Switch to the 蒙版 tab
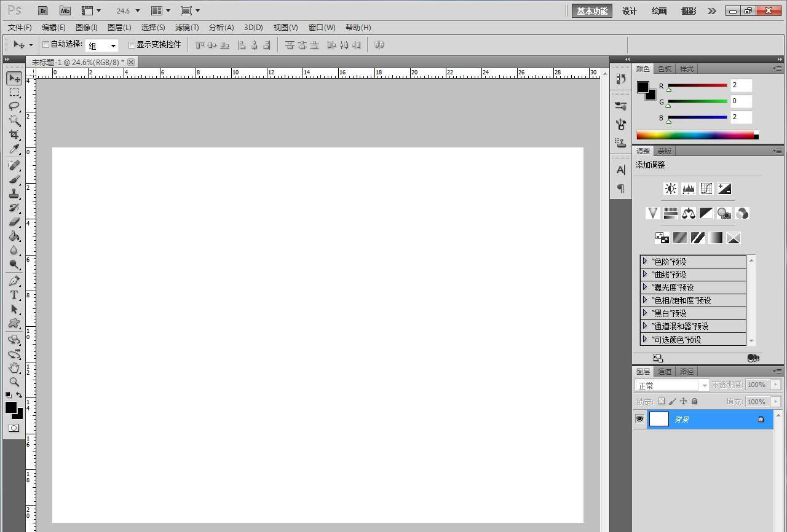This screenshot has height=532, width=787. 665,151
